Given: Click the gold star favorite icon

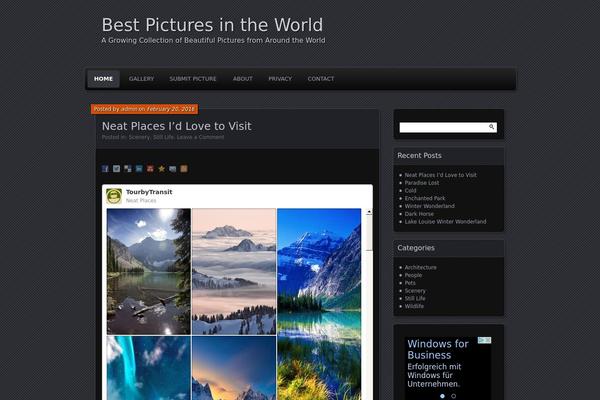Looking at the screenshot, I should tap(161, 169).
